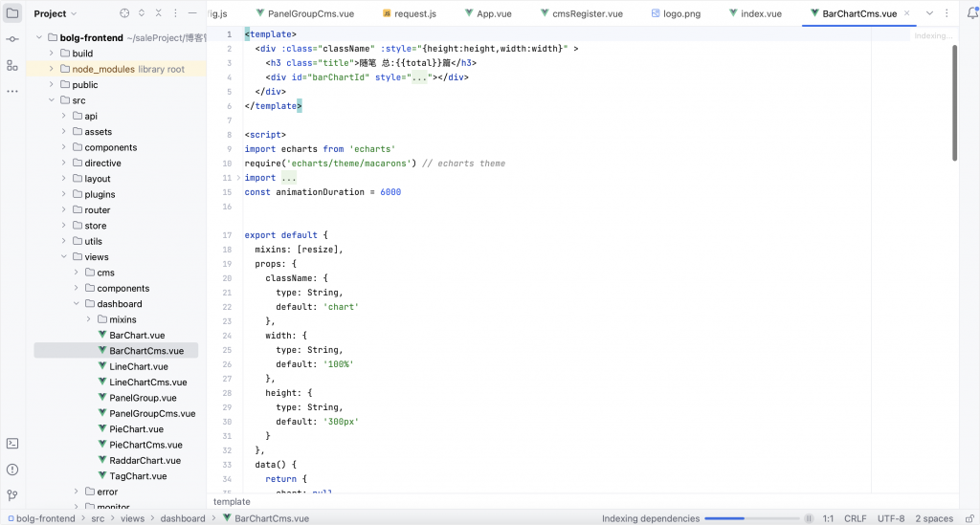980x525 pixels.
Task: Open the Terminal tool window
Action: tap(12, 444)
